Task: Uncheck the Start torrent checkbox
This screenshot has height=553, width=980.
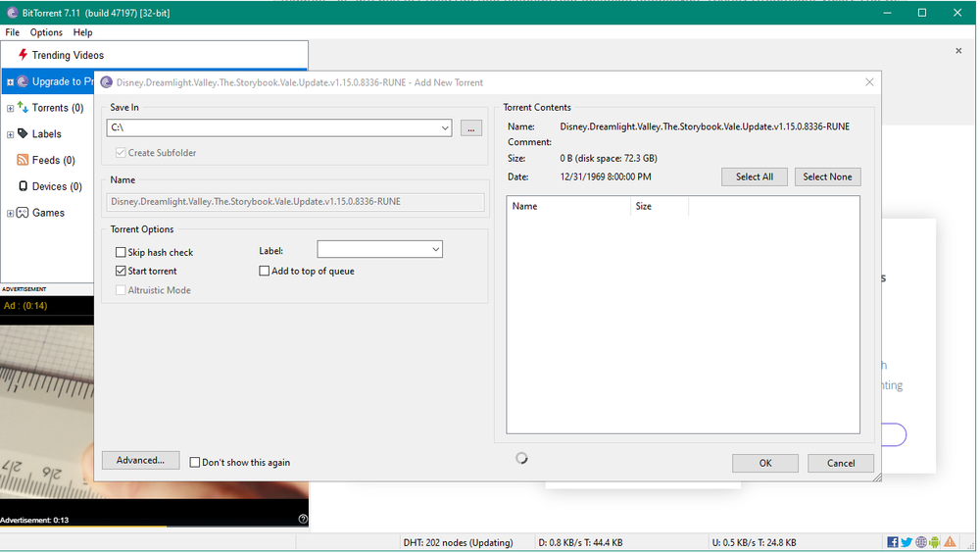Action: [x=121, y=271]
